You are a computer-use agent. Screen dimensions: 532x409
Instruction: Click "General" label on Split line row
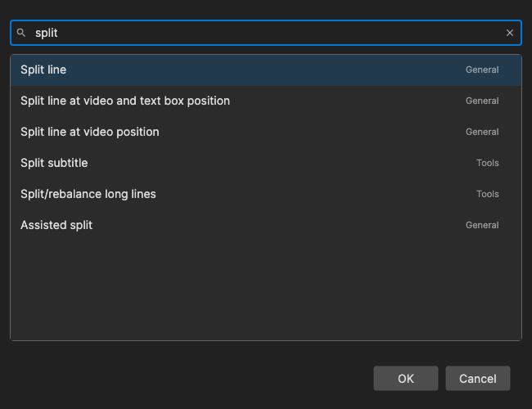click(482, 70)
